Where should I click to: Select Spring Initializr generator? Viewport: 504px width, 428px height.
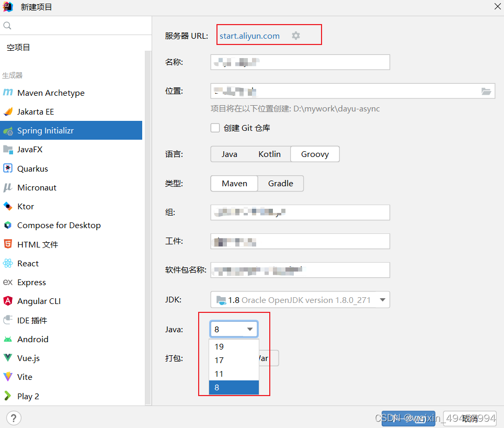(71, 131)
